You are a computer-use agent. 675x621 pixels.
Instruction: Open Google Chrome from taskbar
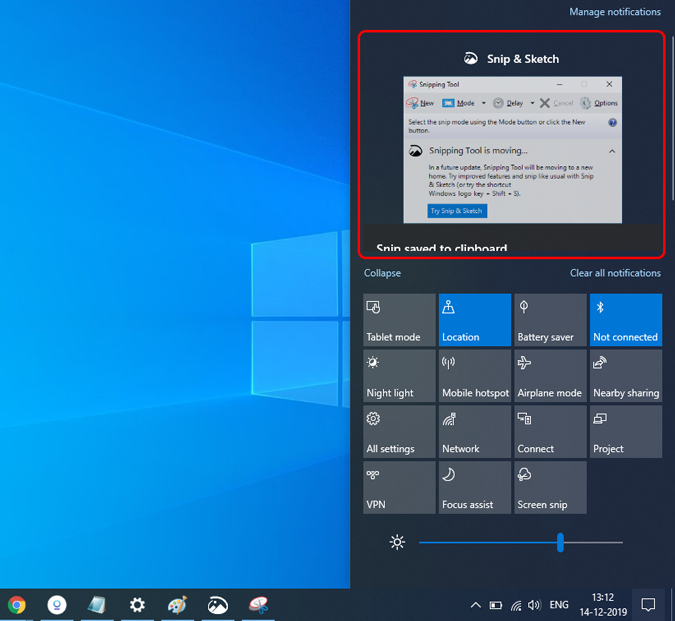point(17,605)
